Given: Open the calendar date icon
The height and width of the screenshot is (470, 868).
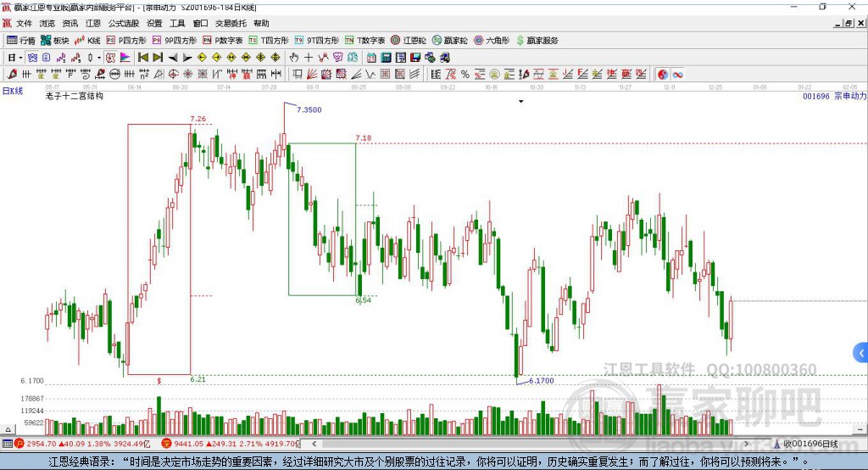Looking at the screenshot, I should click(x=371, y=58).
